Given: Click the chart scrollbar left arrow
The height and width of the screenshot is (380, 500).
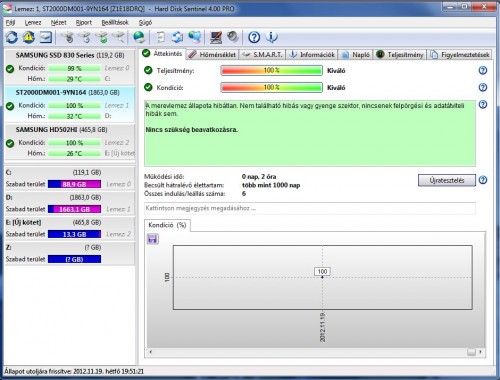Looking at the screenshot, I should (151, 352).
